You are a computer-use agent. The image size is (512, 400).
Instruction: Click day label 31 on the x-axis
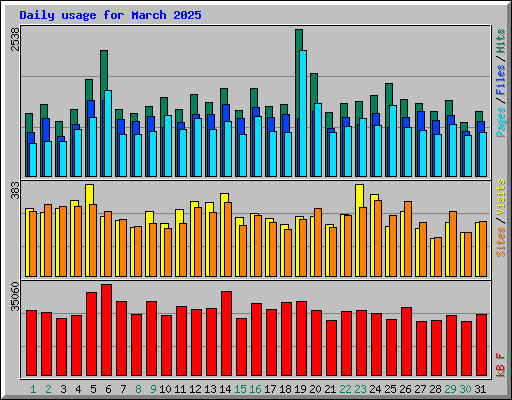click(480, 389)
